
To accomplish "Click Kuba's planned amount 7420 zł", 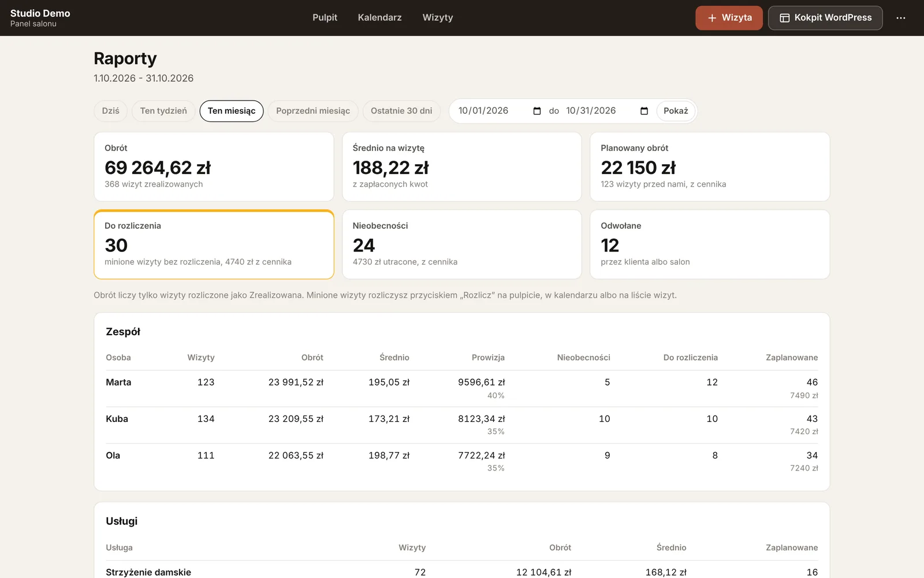I will (x=804, y=432).
